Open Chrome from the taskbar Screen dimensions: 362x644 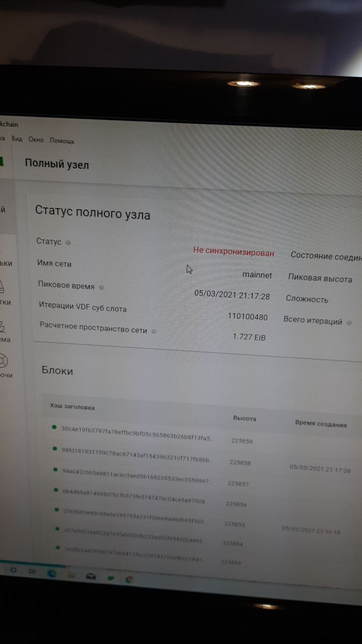[x=130, y=579]
